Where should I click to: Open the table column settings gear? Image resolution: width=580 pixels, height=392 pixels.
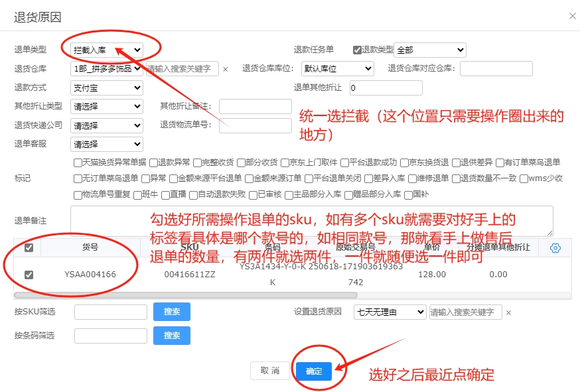point(555,247)
